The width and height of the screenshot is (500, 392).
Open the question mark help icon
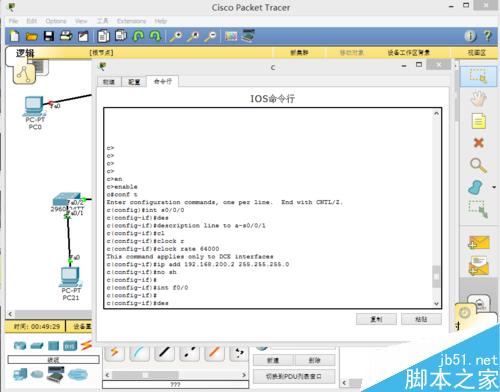click(488, 36)
